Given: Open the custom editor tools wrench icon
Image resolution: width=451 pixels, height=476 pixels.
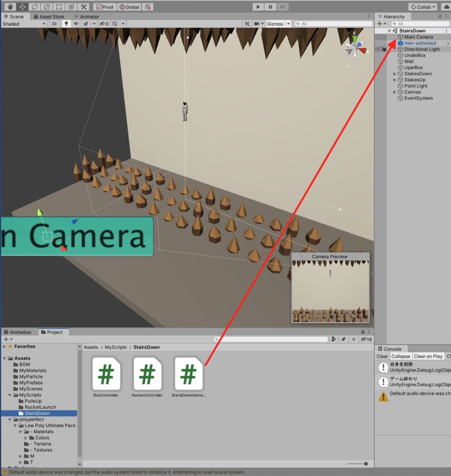Looking at the screenshot, I should (x=83, y=7).
